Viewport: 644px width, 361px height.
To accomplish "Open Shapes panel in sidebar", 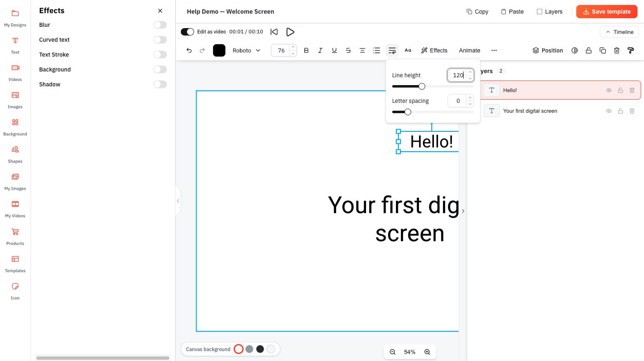I will click(x=15, y=155).
